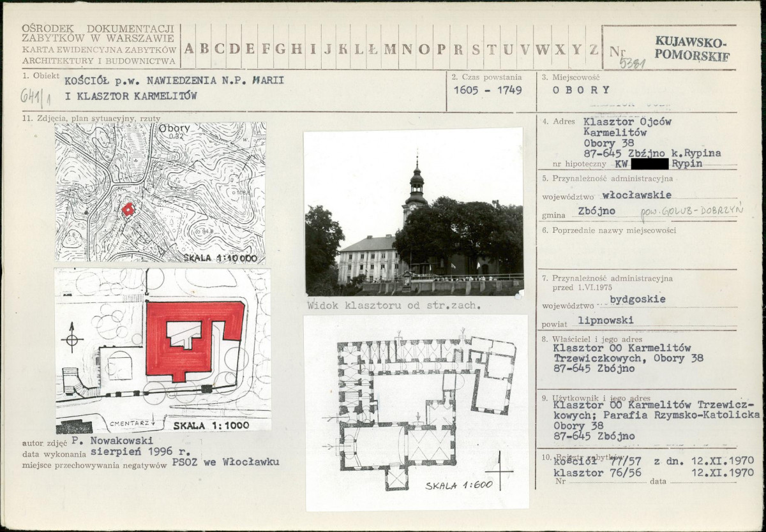The width and height of the screenshot is (766, 532).
Task: Click the locality value OBORY
Action: coord(581,90)
